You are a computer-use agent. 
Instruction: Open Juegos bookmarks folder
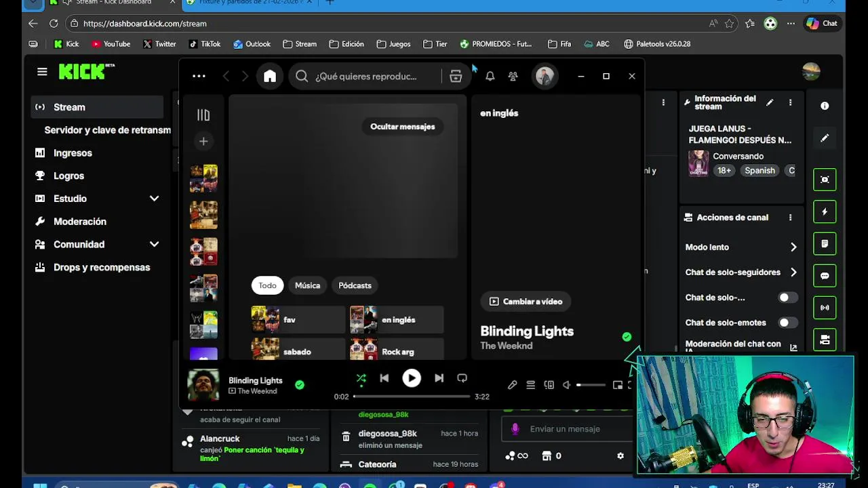tap(393, 44)
